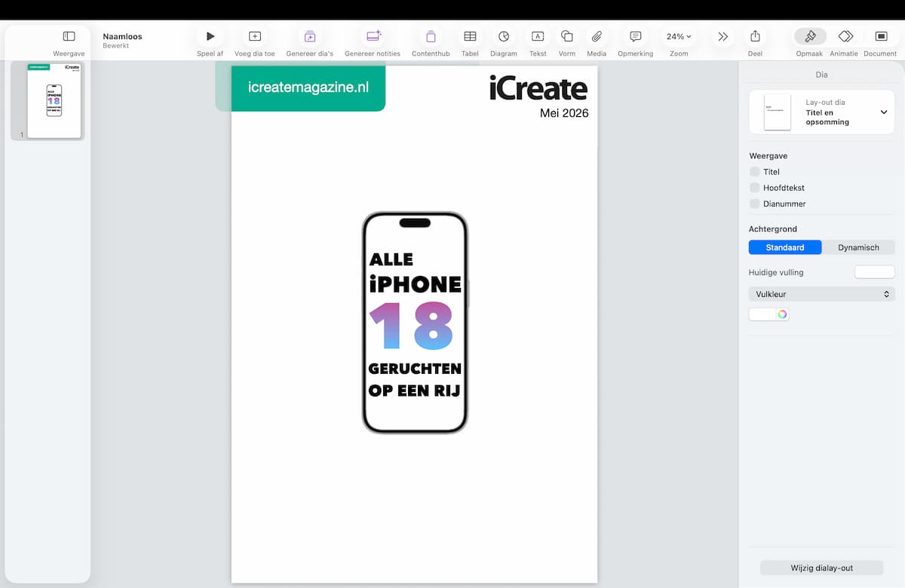The height and width of the screenshot is (588, 905).
Task: Click the white fill color swatch
Action: click(x=762, y=314)
